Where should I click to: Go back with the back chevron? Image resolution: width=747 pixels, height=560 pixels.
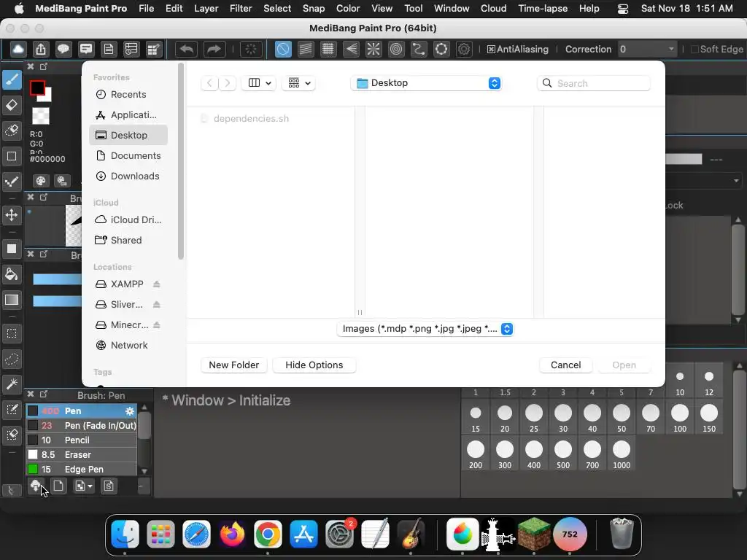pos(209,83)
